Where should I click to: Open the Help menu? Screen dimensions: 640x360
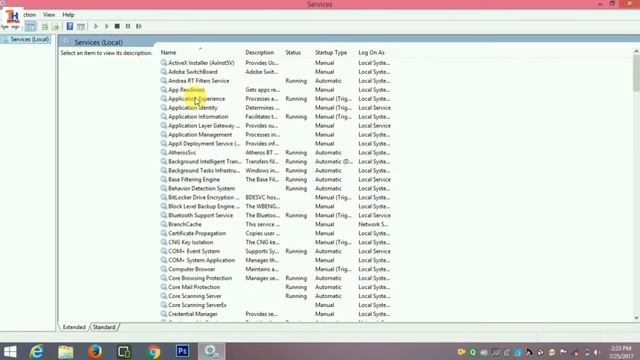[x=68, y=15]
